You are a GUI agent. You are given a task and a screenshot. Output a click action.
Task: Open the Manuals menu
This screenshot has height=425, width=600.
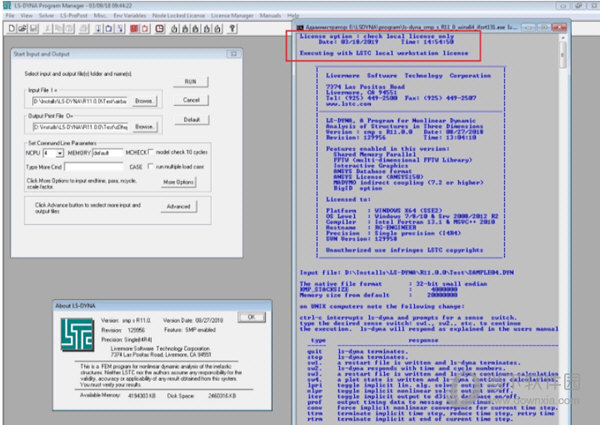(x=270, y=16)
